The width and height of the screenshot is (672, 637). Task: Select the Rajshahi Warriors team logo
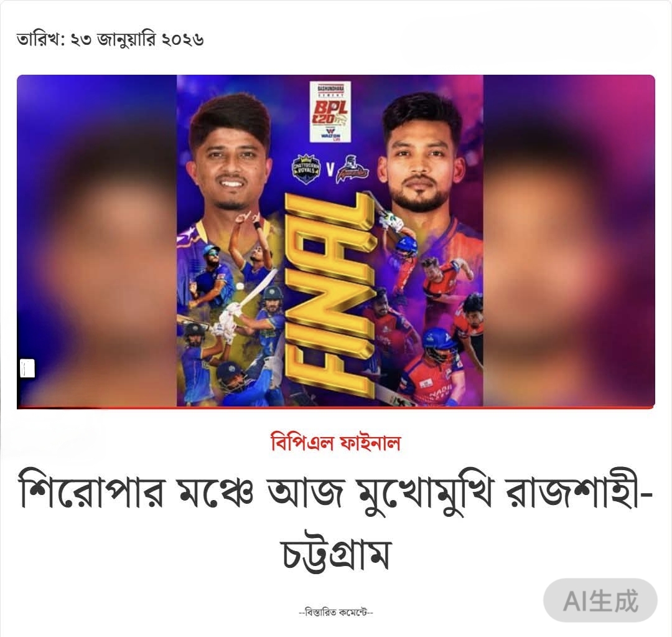(352, 170)
